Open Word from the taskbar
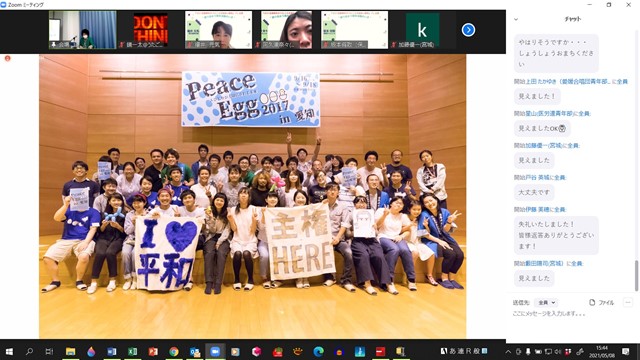640x360 pixels. pos(111,351)
